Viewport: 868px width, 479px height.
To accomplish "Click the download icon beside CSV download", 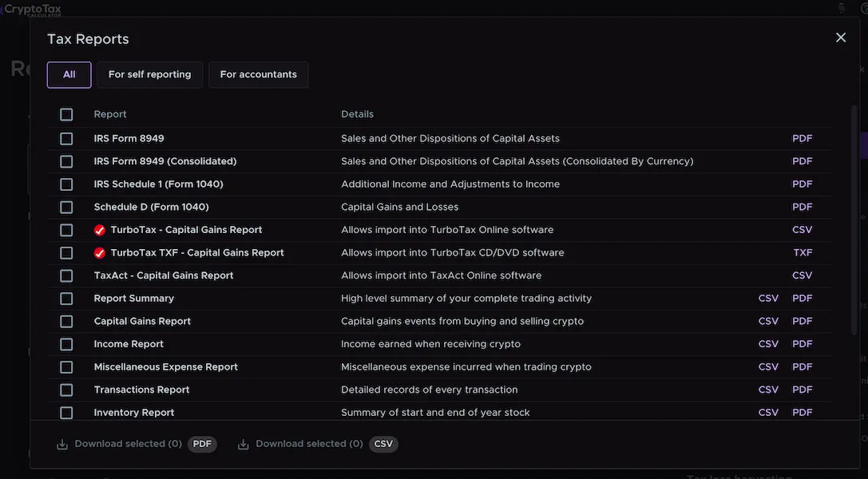I will coord(243,444).
